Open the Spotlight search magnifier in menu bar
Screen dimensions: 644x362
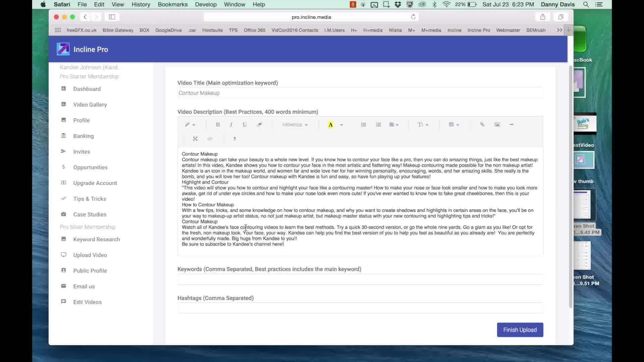coord(586,4)
